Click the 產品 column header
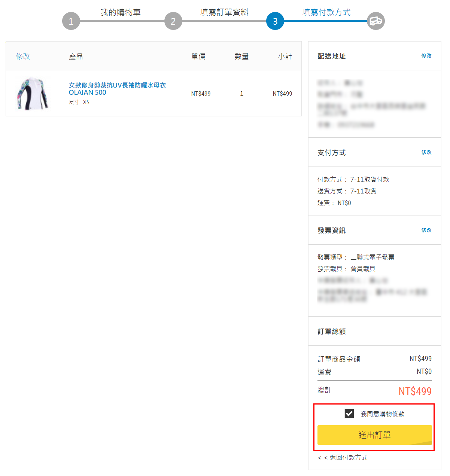 (x=76, y=57)
